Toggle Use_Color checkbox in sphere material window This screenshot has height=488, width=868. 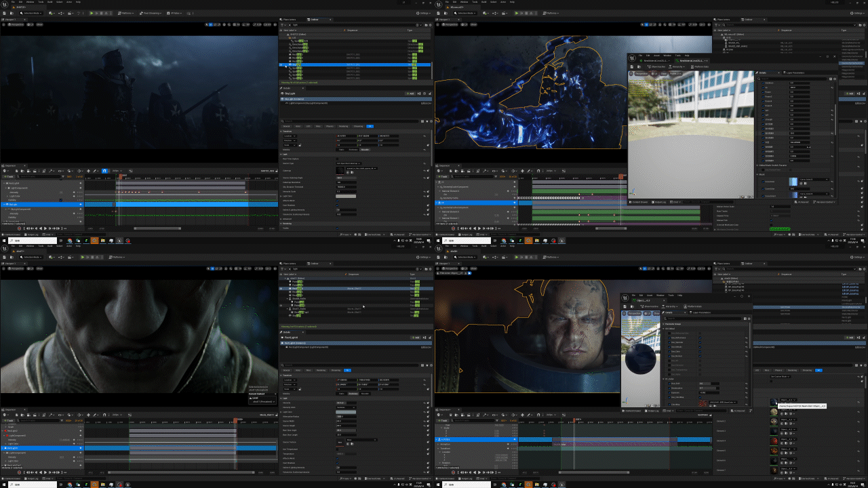pyautogui.click(x=700, y=352)
